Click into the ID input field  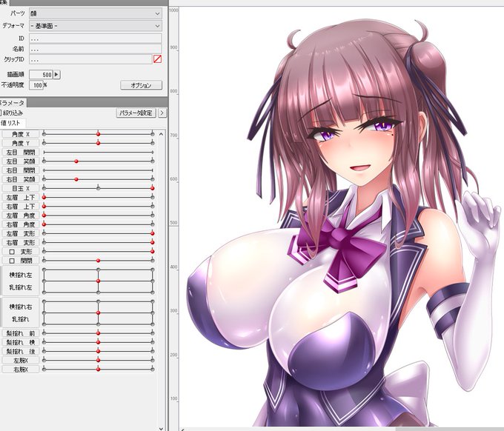[x=95, y=39]
